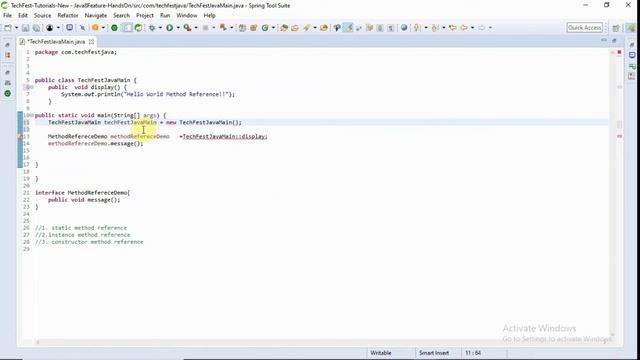Screen dimensions: 640x360
Task: Expand the Search toolbar dropdown arrow
Action: (315, 28)
